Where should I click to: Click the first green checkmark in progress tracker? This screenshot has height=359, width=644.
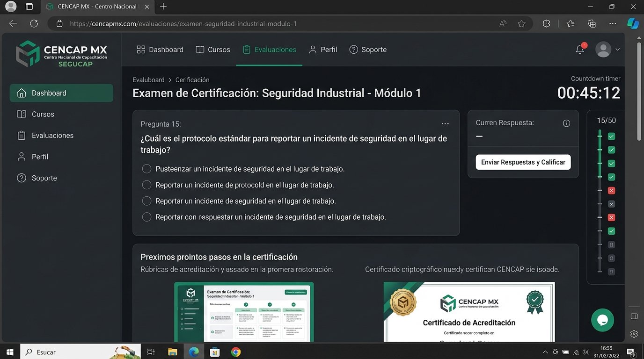pyautogui.click(x=611, y=136)
